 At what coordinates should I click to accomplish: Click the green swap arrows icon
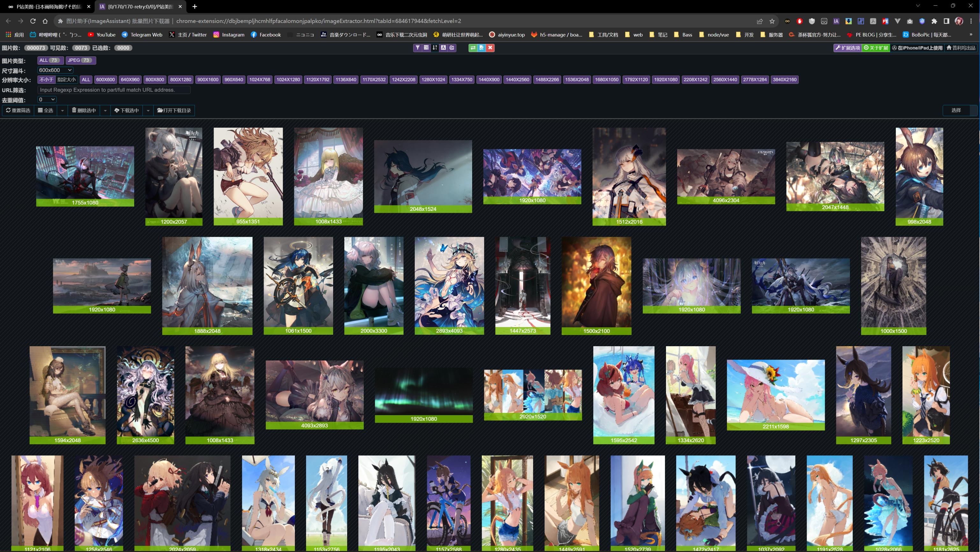click(472, 48)
